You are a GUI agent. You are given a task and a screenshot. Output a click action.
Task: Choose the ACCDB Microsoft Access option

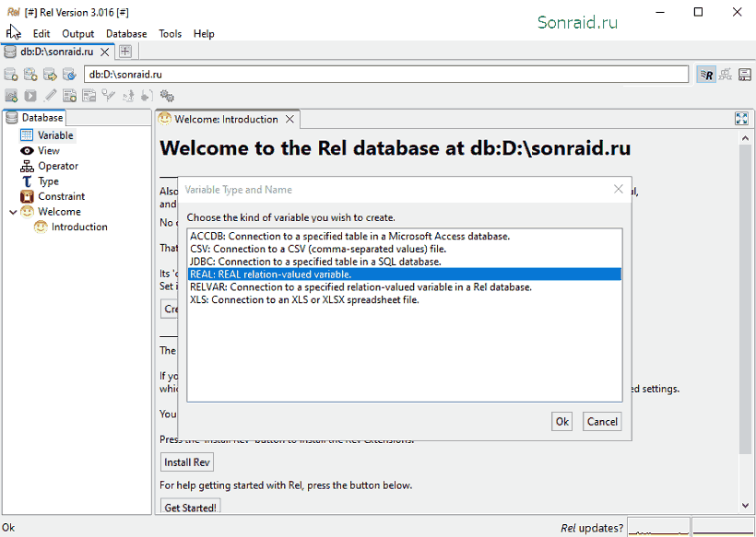tap(405, 236)
